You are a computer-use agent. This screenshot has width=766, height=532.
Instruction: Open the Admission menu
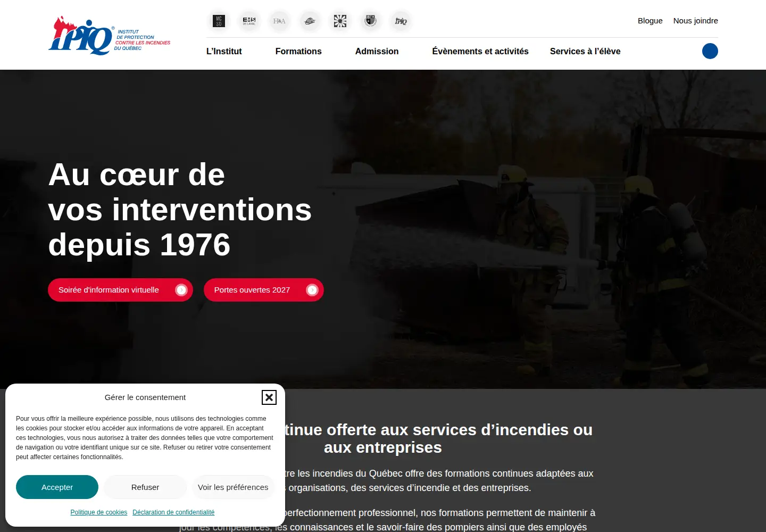[377, 51]
